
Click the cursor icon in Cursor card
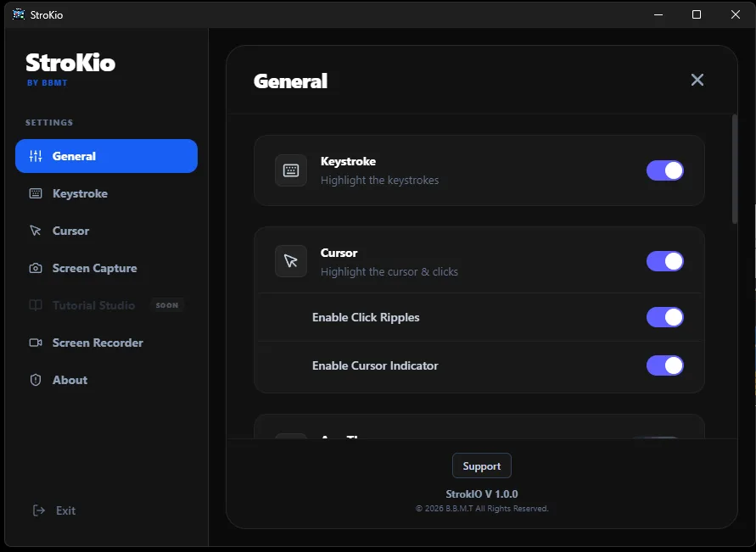291,261
